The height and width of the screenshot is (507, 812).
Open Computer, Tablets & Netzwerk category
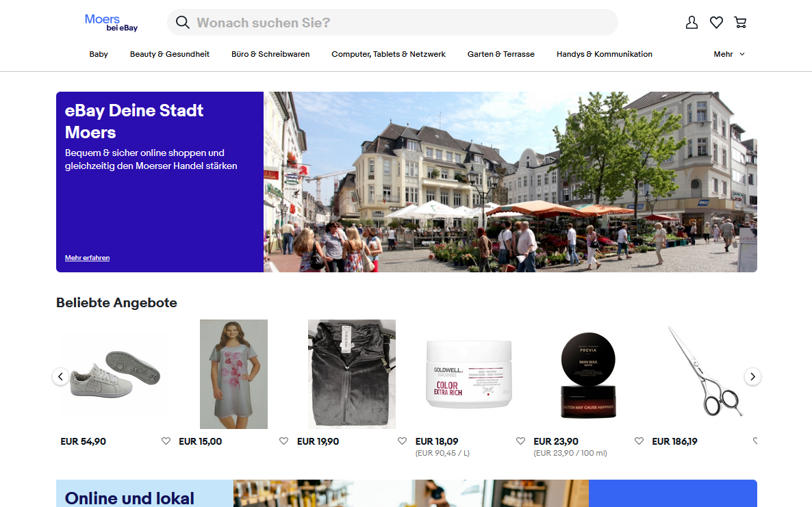(388, 54)
